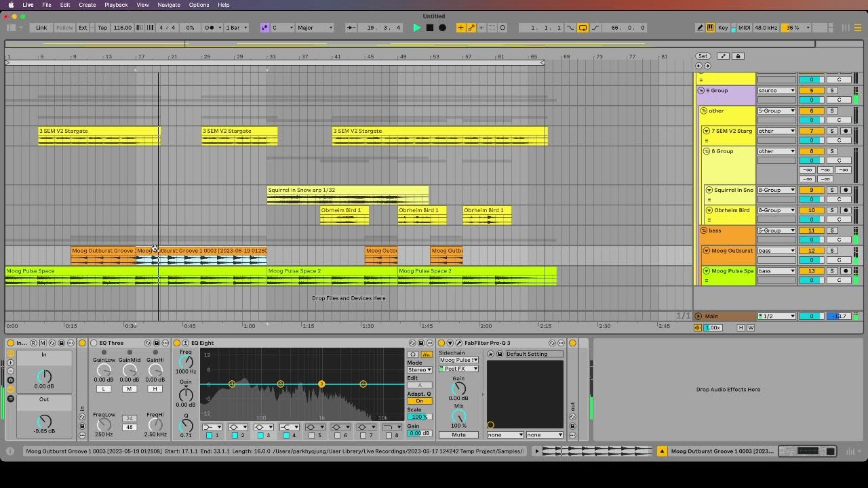Fold the 5 Group track
The height and width of the screenshot is (488, 868).
point(701,91)
